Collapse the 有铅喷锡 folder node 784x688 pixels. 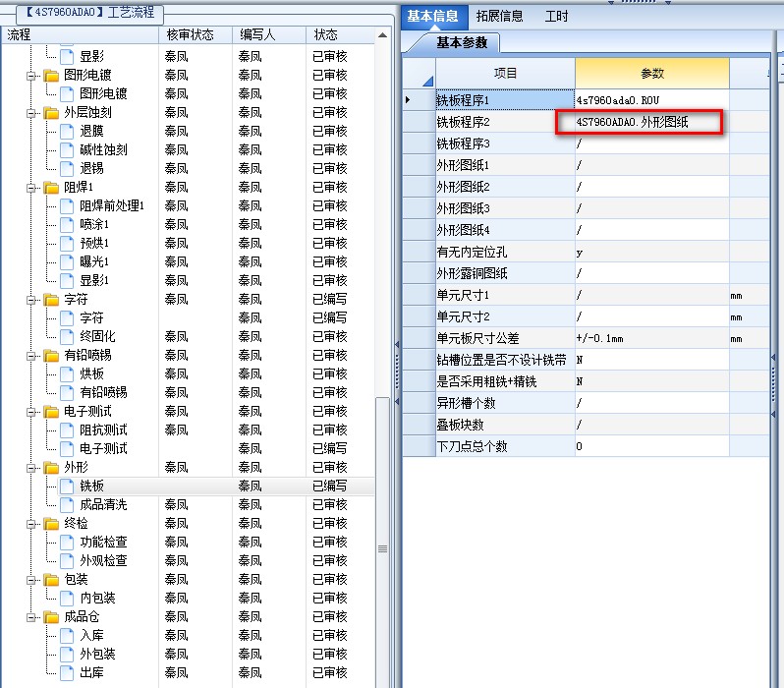[31, 356]
